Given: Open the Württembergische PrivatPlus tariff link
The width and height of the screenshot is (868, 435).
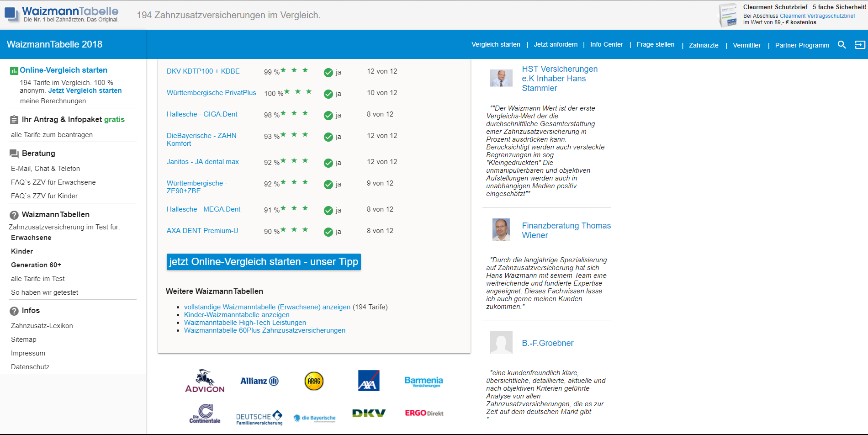Looking at the screenshot, I should coord(211,93).
